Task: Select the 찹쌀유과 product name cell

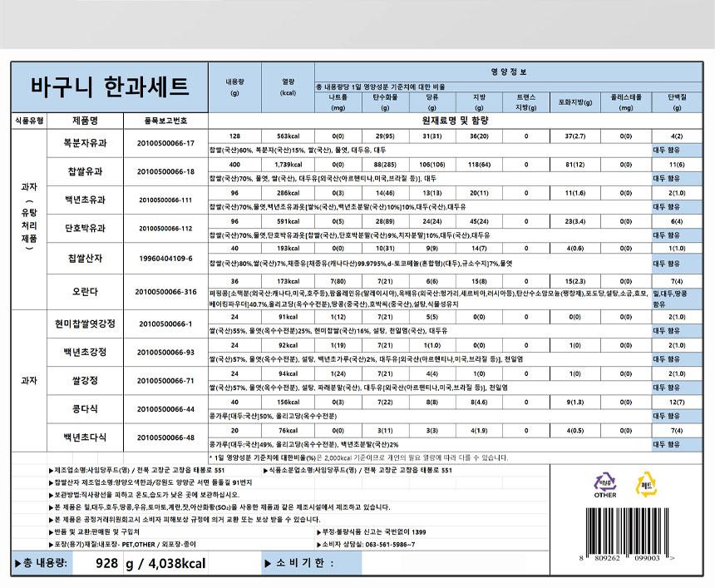Action: (86, 171)
